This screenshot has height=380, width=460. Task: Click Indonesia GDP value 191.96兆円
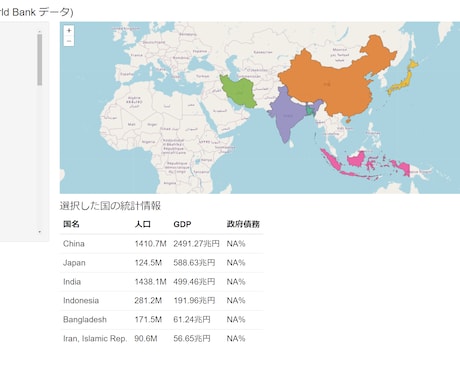coord(194,301)
